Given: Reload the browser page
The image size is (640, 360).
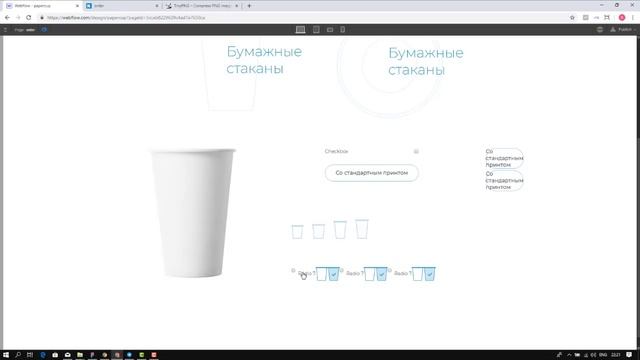Looking at the screenshot, I should 29,18.
